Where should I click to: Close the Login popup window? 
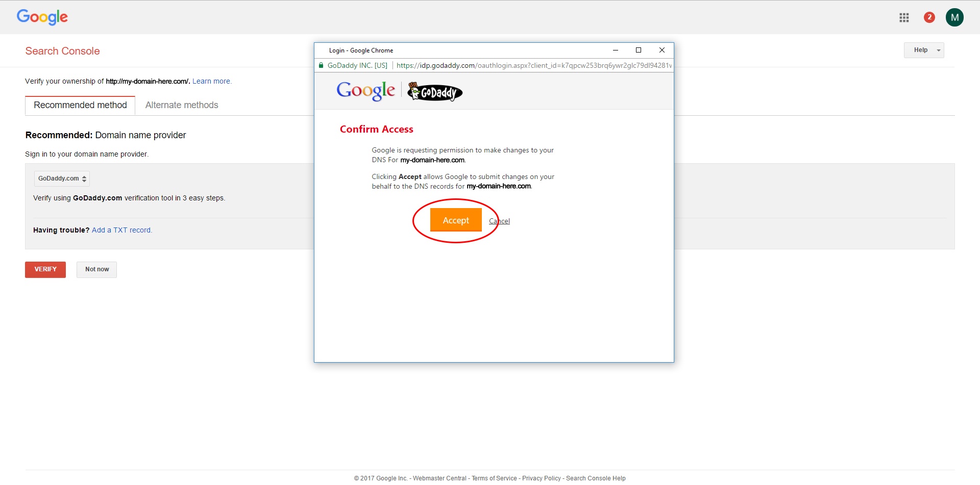[x=661, y=50]
